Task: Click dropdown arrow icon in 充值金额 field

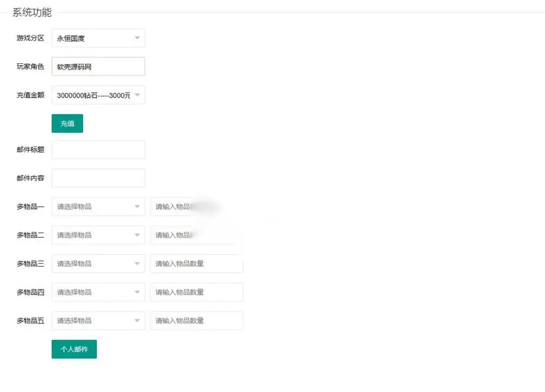Action: tap(137, 95)
